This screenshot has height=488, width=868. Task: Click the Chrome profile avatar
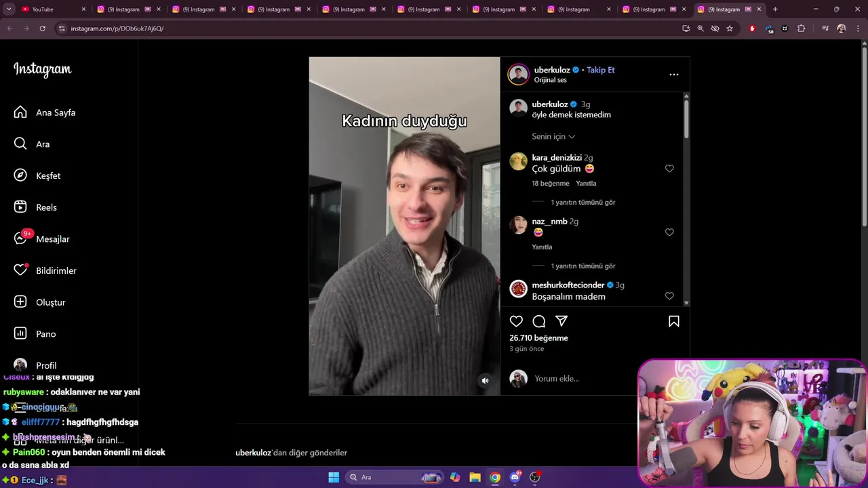tap(842, 28)
